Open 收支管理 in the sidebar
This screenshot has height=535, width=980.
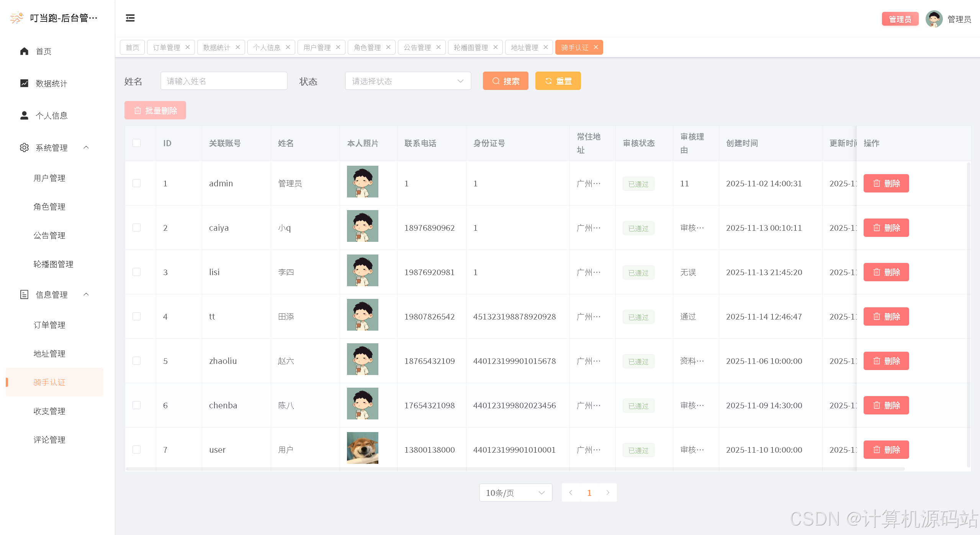click(49, 411)
